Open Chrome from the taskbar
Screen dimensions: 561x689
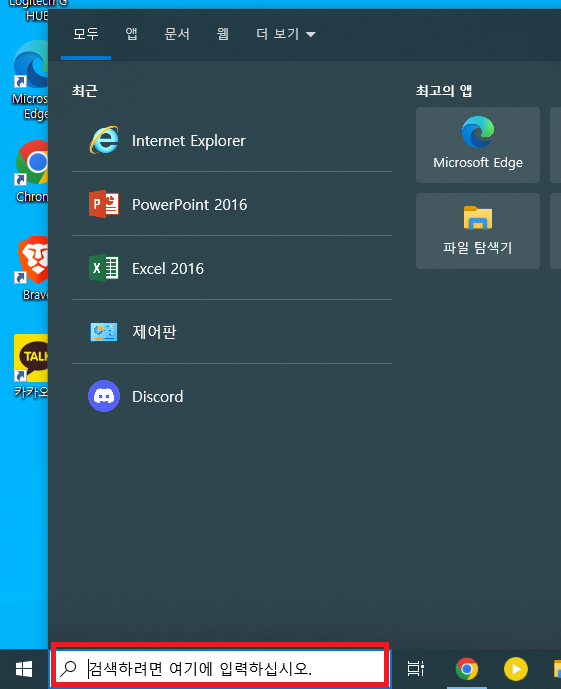[467, 669]
